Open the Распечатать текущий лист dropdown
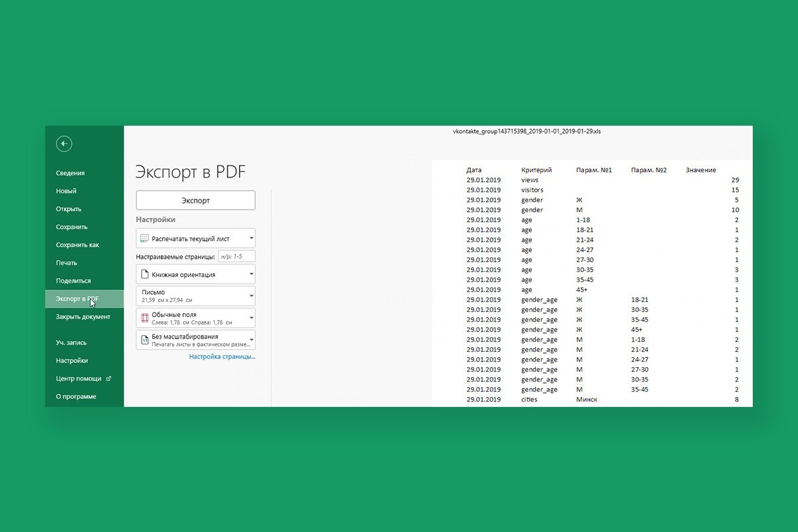Viewport: 798px width, 532px height. click(x=196, y=238)
